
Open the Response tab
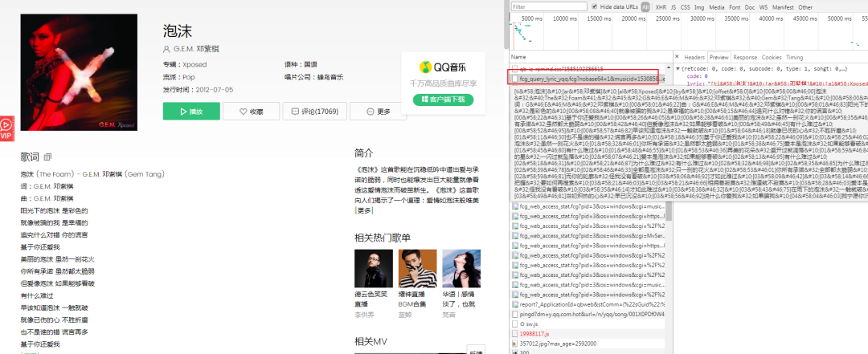click(745, 57)
